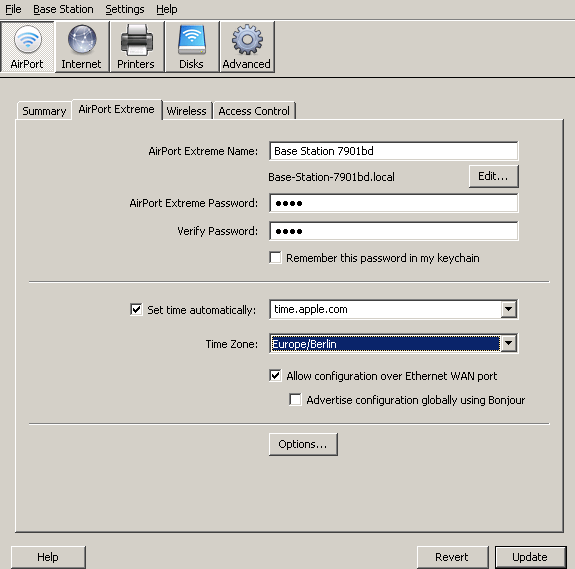Enable Advertise configuration globally using Bonjour
The height and width of the screenshot is (569, 575).
(x=295, y=399)
